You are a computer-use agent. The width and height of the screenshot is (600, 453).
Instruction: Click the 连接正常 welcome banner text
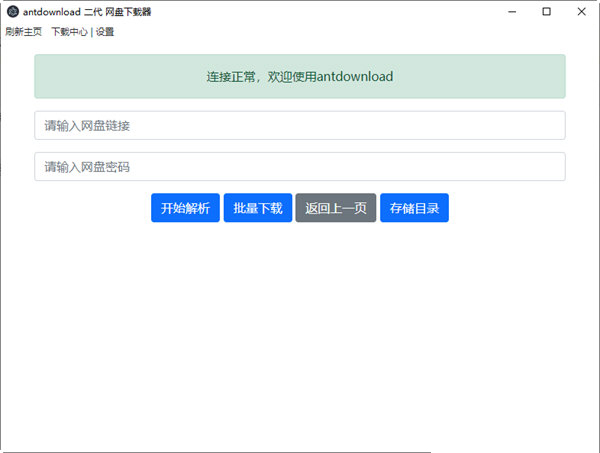point(300,77)
